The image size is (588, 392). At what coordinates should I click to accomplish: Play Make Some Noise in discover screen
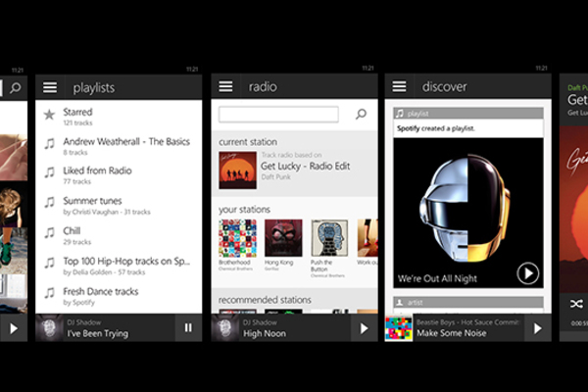[x=537, y=328]
